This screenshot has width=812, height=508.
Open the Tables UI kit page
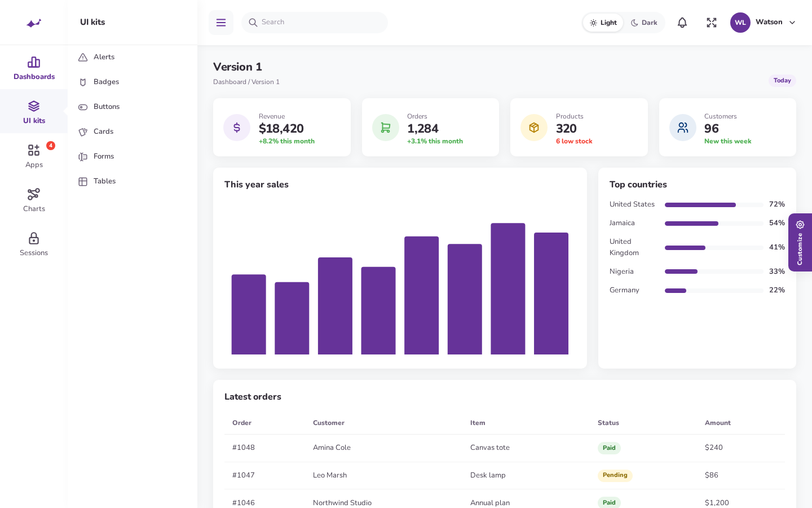(x=133, y=181)
